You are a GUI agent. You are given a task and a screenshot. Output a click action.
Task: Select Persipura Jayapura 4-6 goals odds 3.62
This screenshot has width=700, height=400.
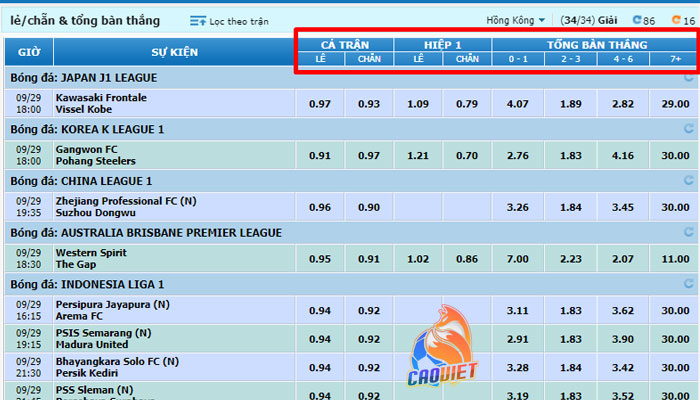[623, 310]
